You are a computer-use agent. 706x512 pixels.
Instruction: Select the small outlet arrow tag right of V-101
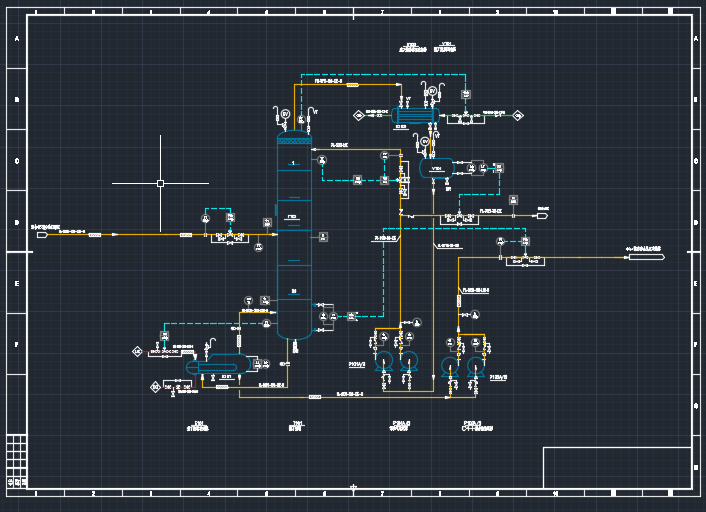pos(542,215)
